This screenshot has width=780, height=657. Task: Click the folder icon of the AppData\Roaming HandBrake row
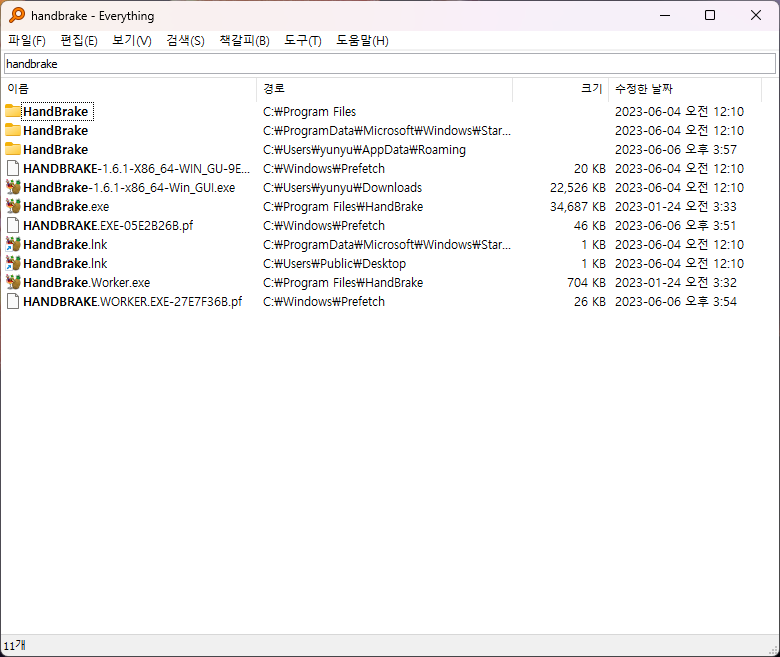tap(13, 149)
